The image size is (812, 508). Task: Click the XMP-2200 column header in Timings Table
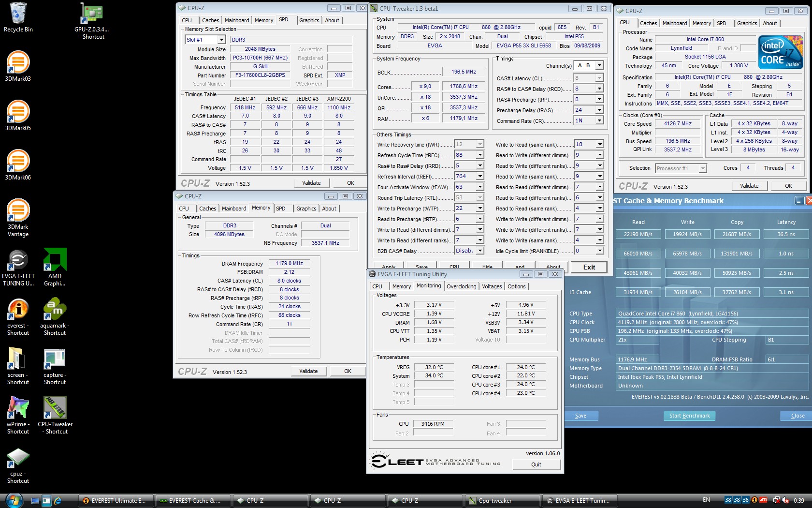pos(339,99)
